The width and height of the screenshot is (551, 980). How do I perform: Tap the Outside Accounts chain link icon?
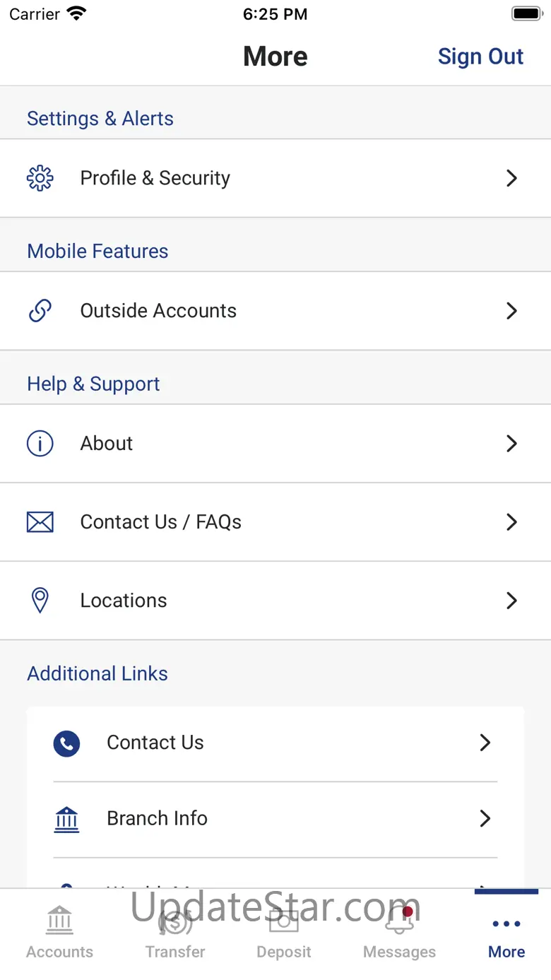click(x=40, y=311)
